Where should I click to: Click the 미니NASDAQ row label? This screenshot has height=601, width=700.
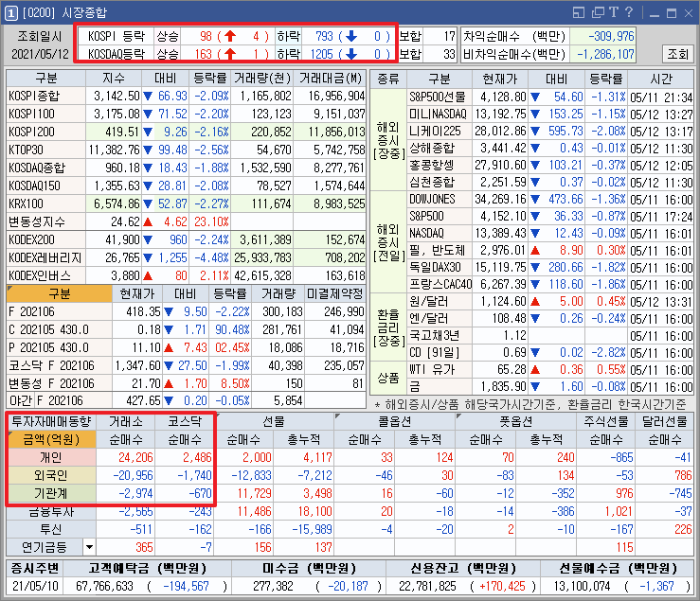click(x=438, y=114)
